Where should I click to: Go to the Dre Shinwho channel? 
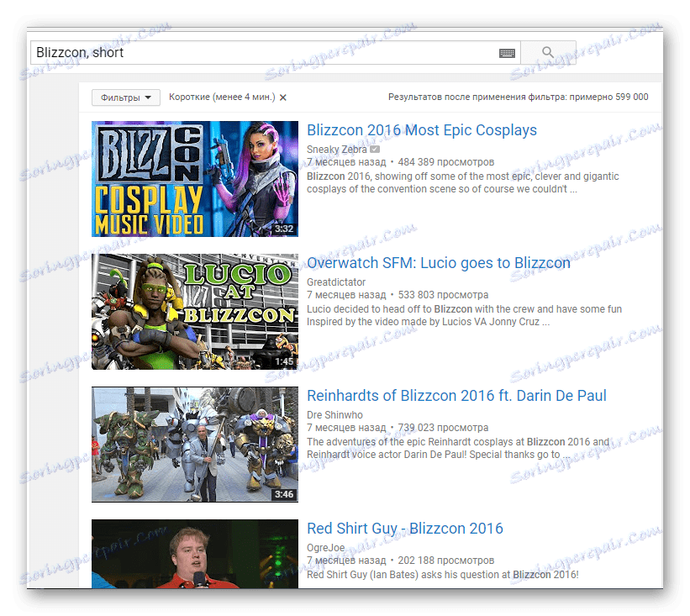click(334, 415)
